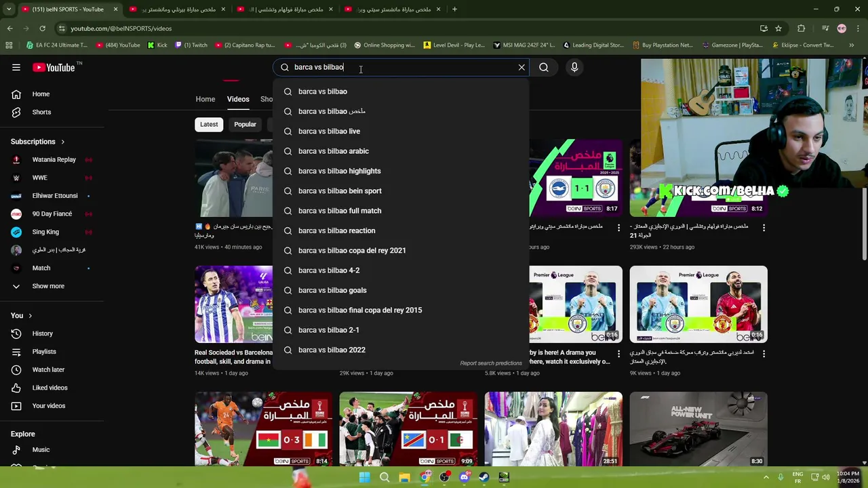Viewport: 868px width, 488px height.
Task: Choose suggestion barca vs bilbao arabic
Action: 401,151
